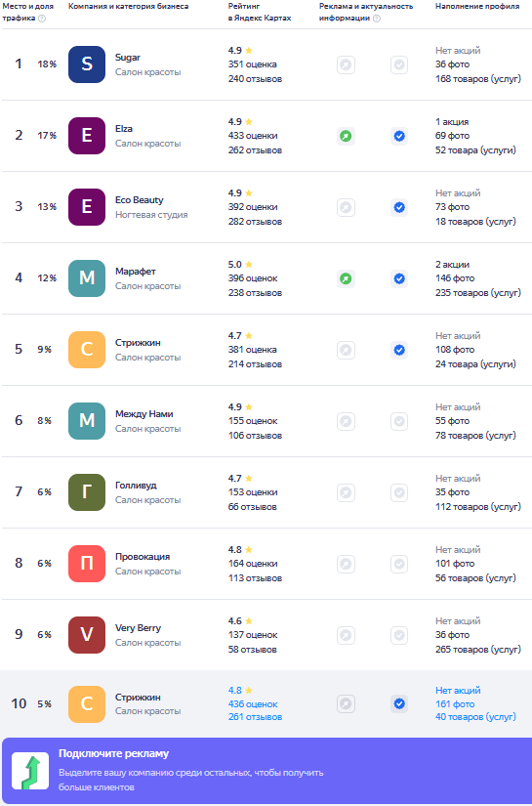Click the 161 фото link

point(455,704)
